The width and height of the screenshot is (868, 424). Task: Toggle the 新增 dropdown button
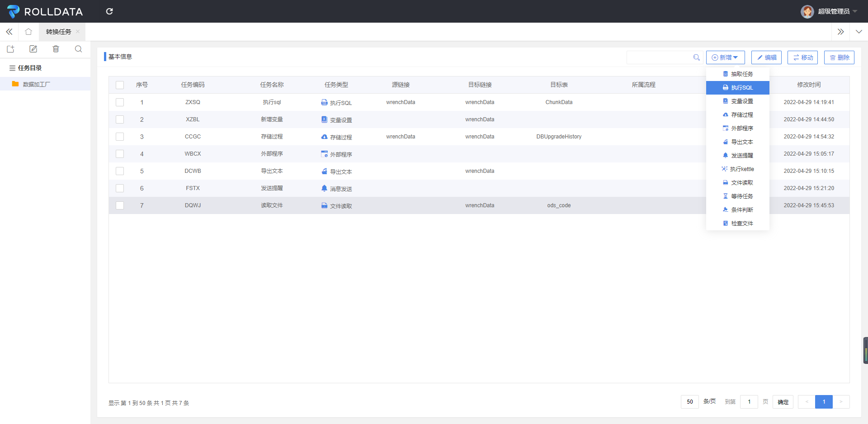tap(725, 57)
